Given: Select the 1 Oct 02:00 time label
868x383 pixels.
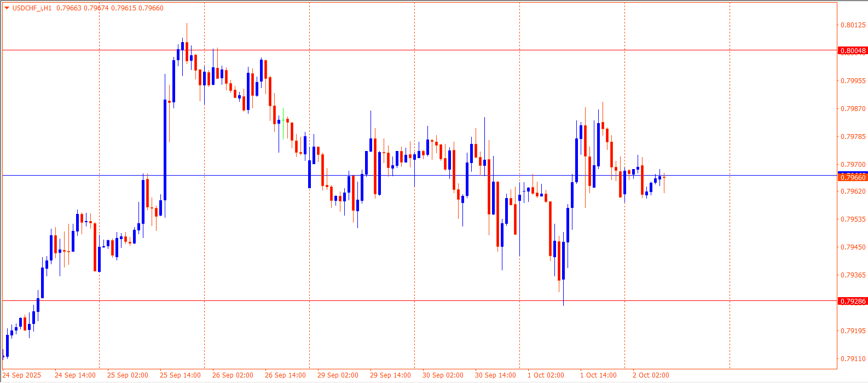Looking at the screenshot, I should click(546, 375).
